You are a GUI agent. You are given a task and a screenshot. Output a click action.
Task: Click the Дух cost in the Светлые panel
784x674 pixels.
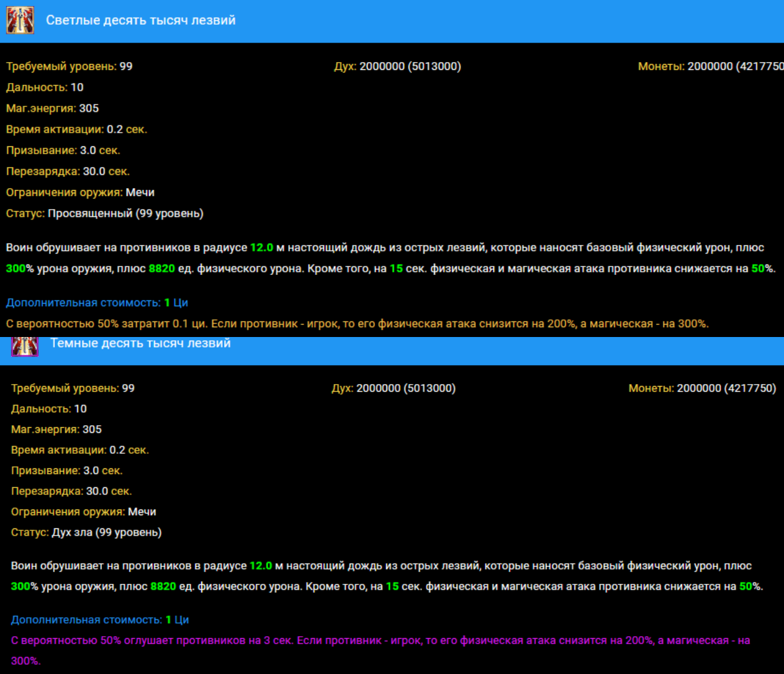[x=397, y=67]
